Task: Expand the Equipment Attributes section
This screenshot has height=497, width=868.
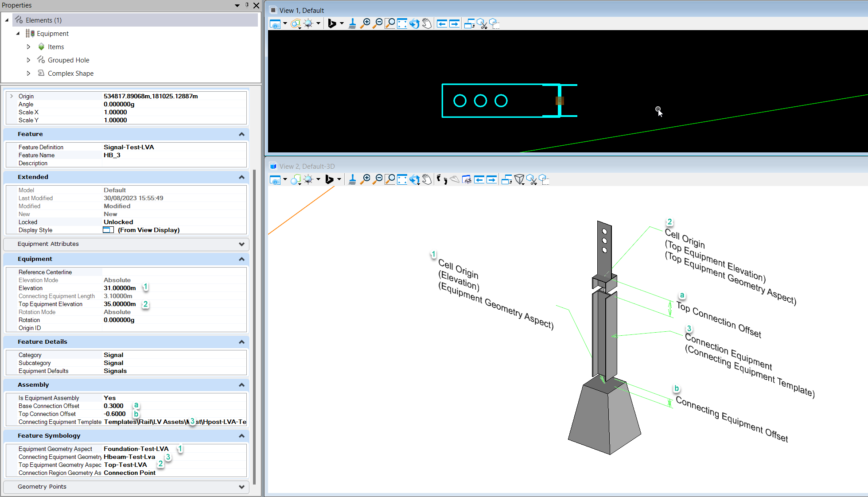Action: coord(241,244)
